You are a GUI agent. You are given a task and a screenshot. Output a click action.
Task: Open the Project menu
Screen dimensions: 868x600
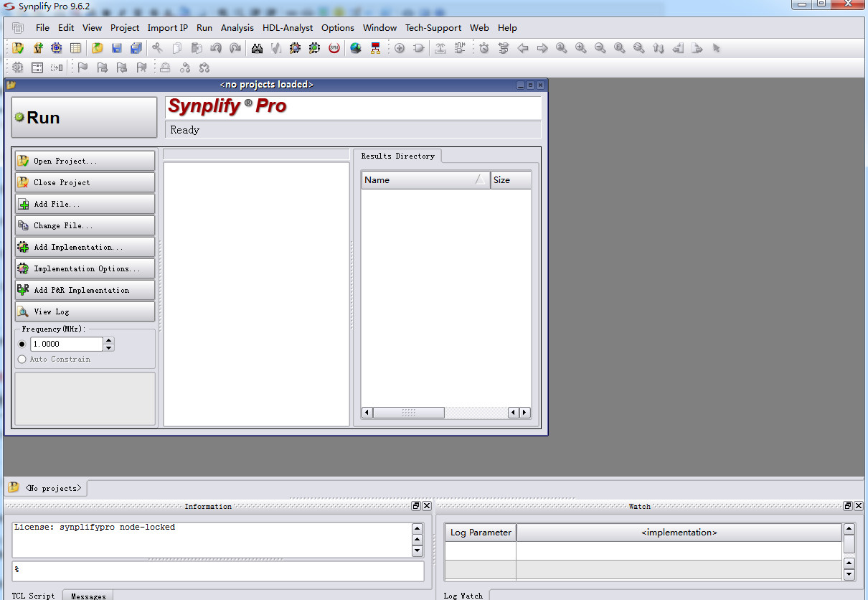pyautogui.click(x=125, y=27)
